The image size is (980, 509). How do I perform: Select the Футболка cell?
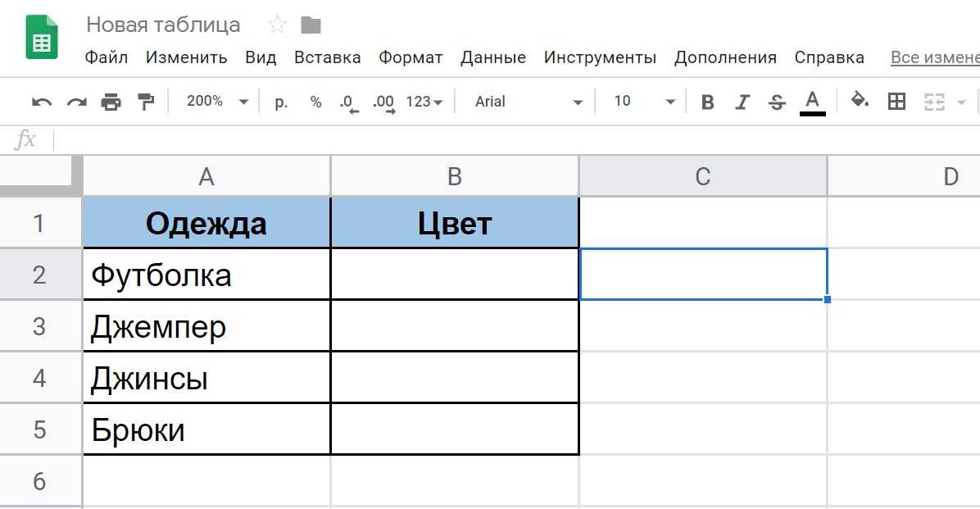coord(206,275)
